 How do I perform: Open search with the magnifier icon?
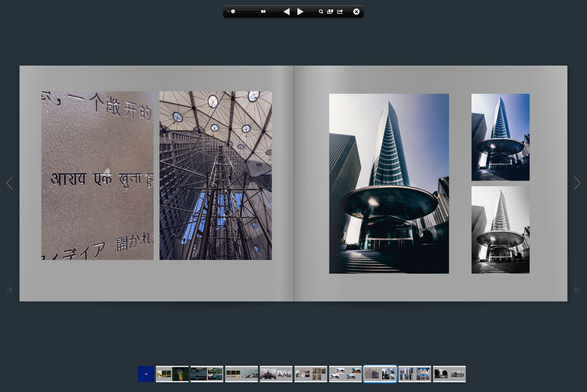click(x=321, y=12)
